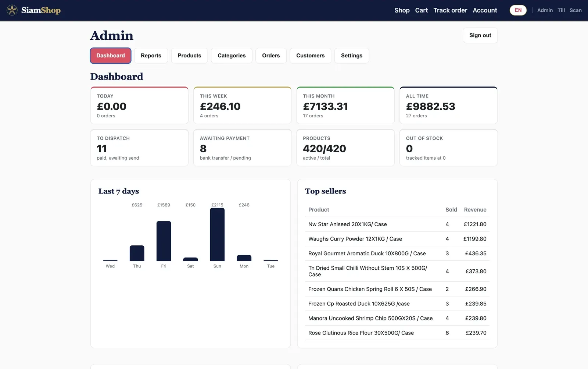Open the Orders tab

(x=271, y=56)
